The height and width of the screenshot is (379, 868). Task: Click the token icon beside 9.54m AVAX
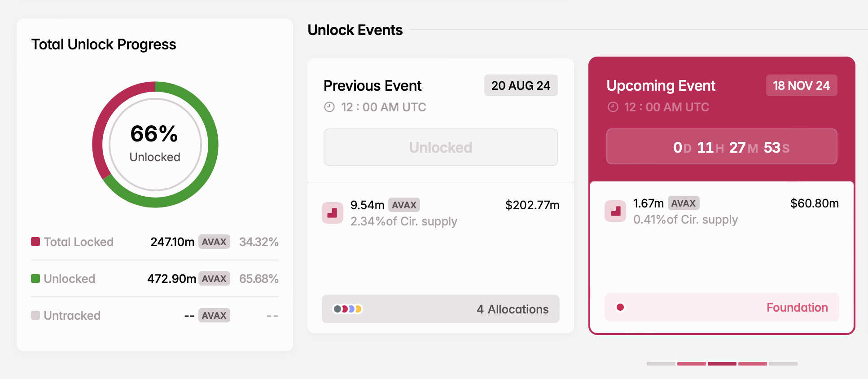[333, 212]
